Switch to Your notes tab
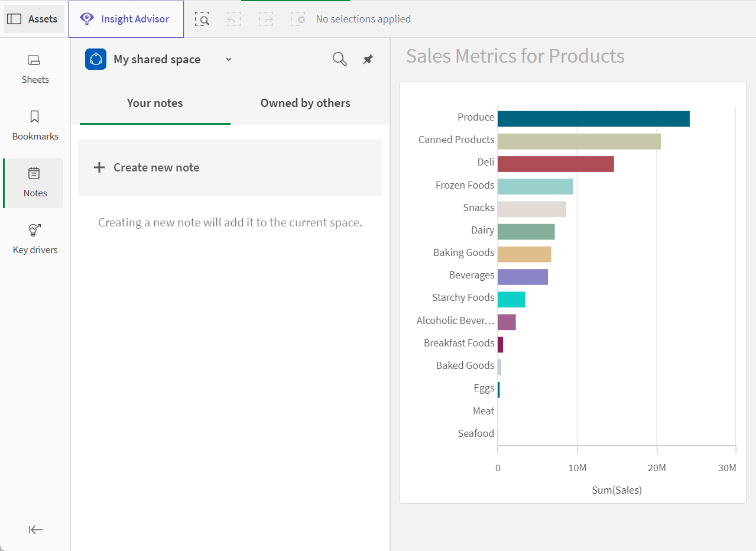 coord(155,103)
